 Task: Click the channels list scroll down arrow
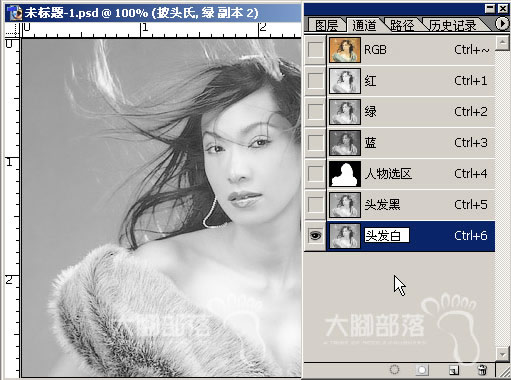(x=502, y=353)
